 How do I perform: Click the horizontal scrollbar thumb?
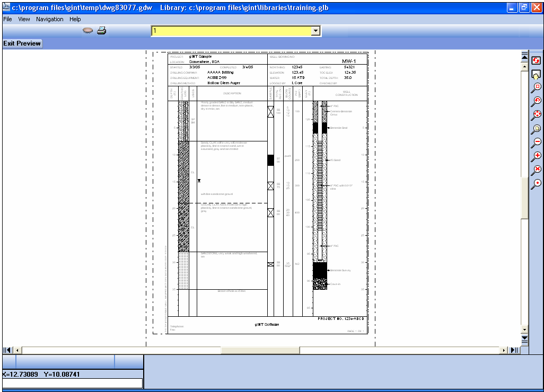point(260,350)
